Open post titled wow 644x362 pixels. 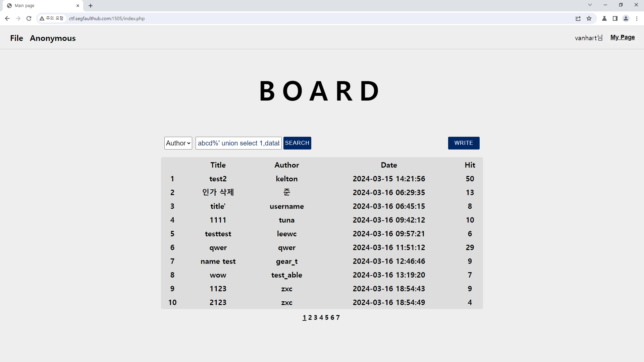coord(218,275)
